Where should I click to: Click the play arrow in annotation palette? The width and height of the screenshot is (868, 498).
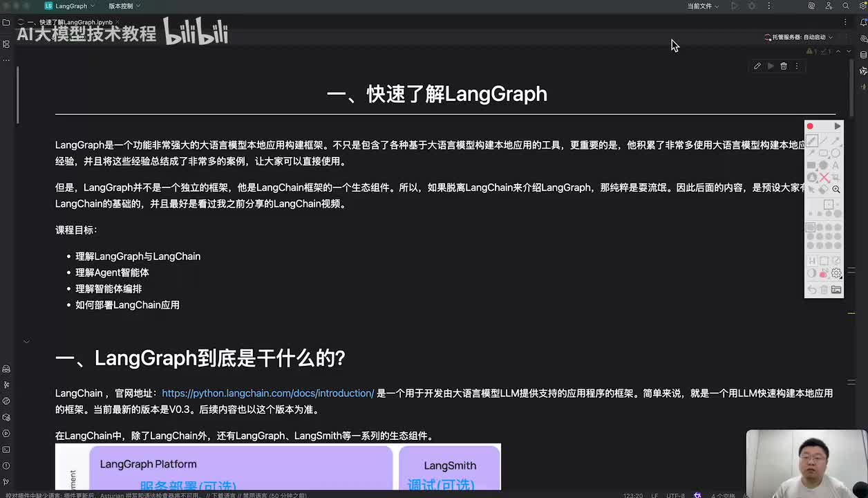point(837,127)
